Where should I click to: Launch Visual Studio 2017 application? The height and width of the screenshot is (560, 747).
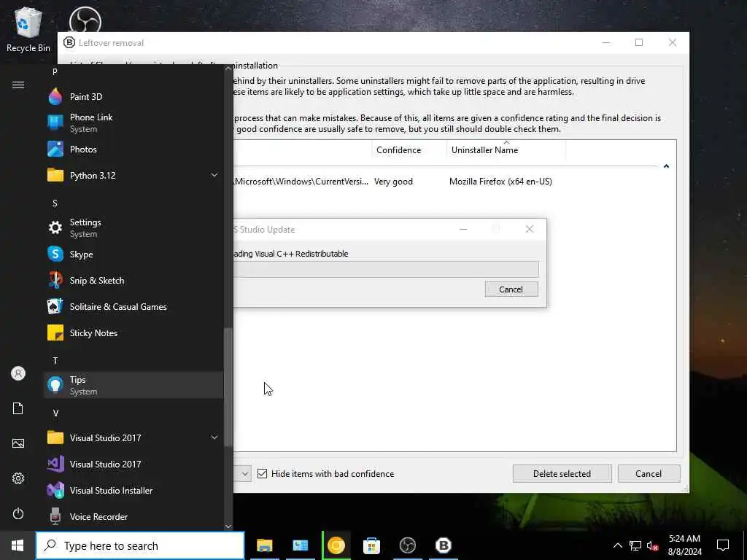coord(133,464)
